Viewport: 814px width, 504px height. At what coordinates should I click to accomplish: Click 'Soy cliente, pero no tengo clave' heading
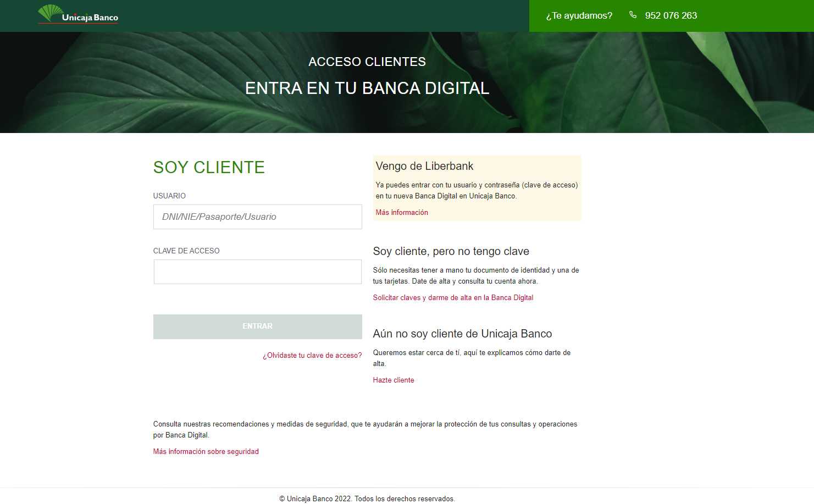[x=451, y=251]
